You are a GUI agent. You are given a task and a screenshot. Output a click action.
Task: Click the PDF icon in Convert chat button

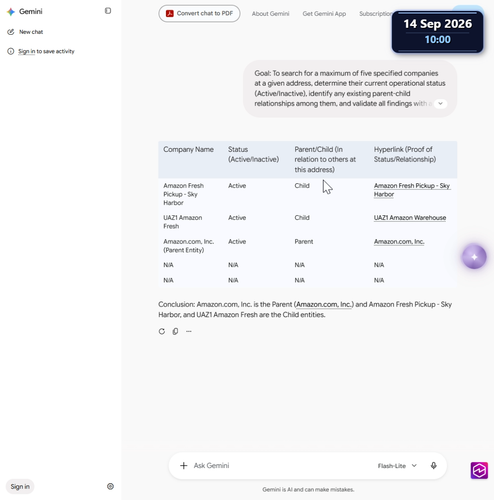pyautogui.click(x=170, y=13)
